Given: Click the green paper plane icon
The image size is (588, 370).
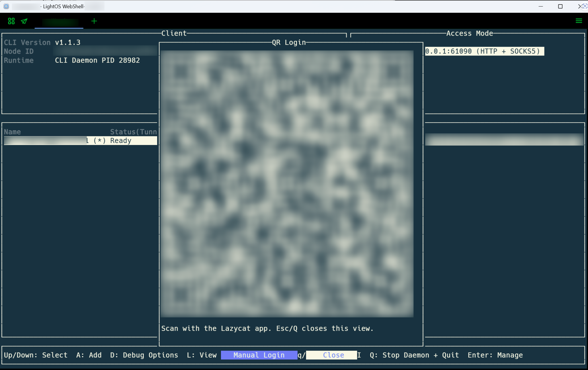Looking at the screenshot, I should 24,21.
